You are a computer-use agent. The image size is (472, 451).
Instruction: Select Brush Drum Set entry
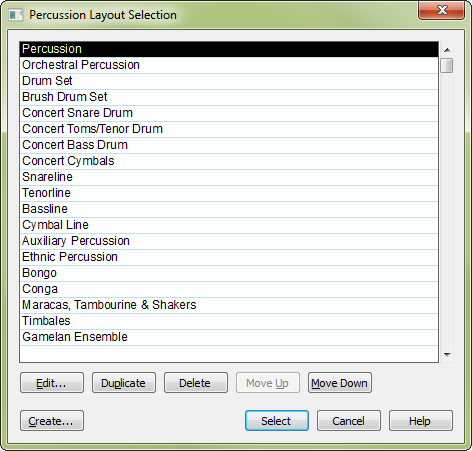pos(229,97)
